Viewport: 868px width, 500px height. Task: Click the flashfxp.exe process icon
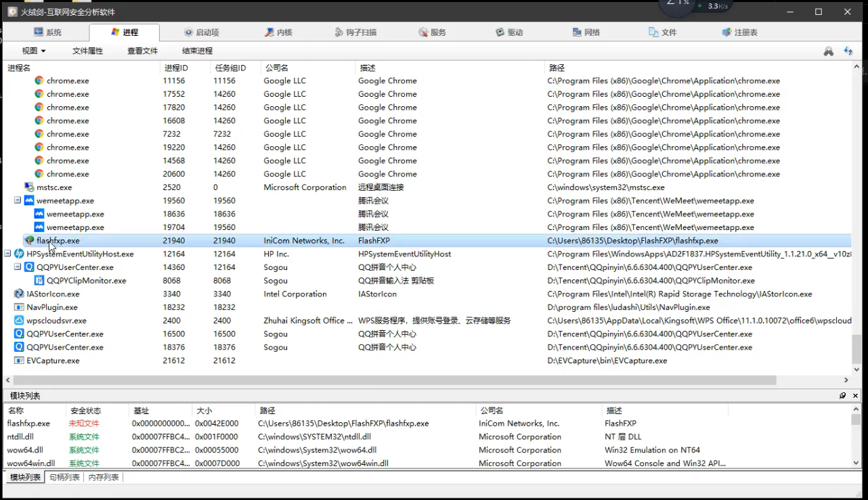(x=29, y=240)
